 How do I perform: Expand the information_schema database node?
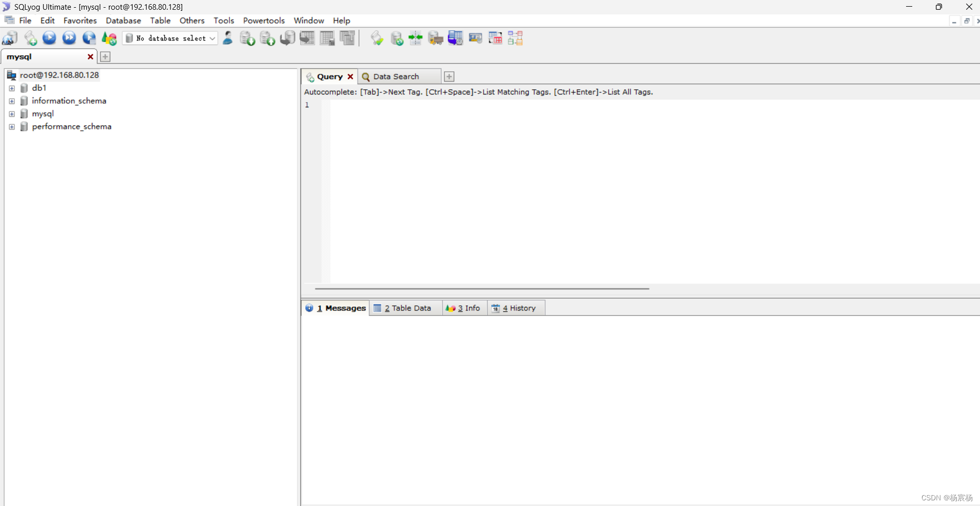[12, 101]
